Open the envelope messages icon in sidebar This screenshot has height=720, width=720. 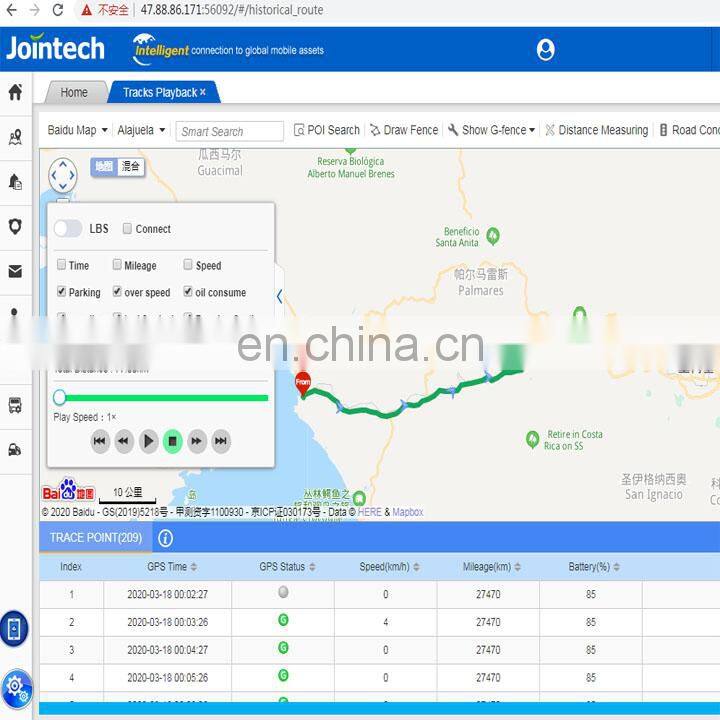pos(15,271)
